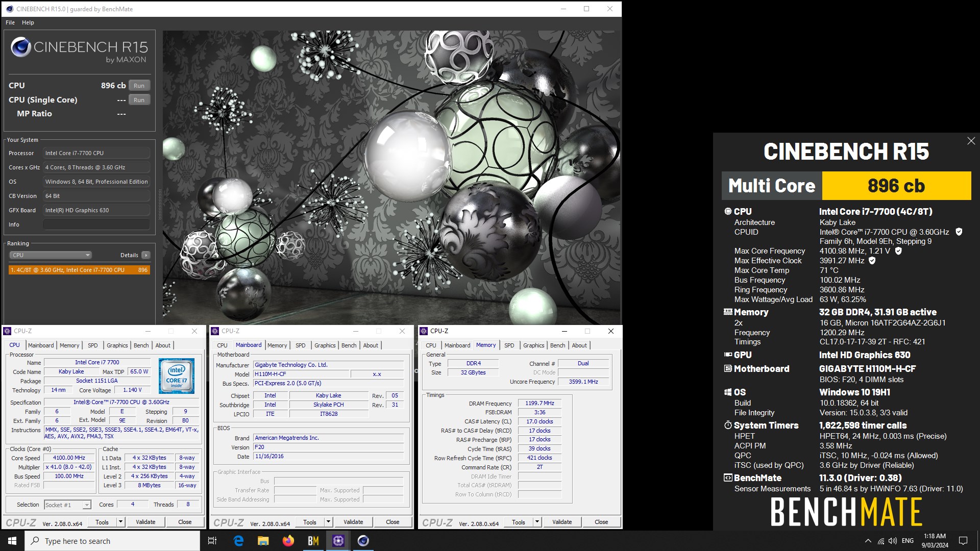
Task: Click the Max Core Frequency shield icon
Action: [x=898, y=251]
